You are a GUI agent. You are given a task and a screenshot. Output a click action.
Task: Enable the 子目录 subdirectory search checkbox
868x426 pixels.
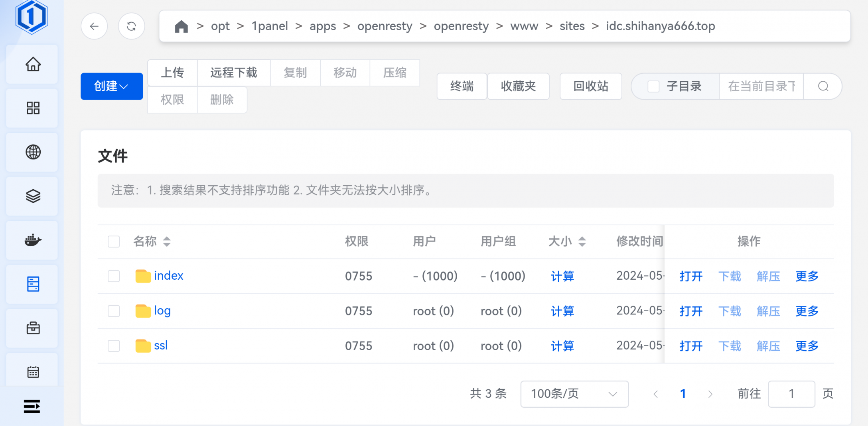653,86
